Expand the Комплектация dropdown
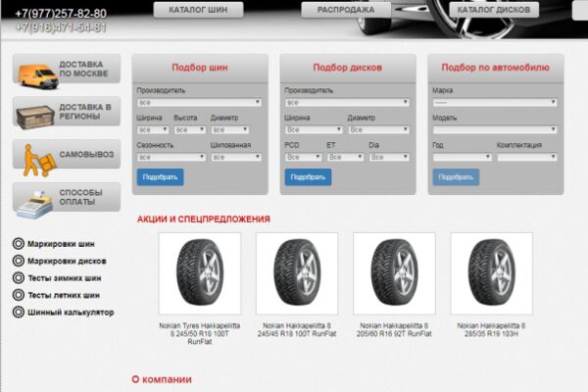Image resolution: width=588 pixels, height=392 pixels. pyautogui.click(x=527, y=157)
